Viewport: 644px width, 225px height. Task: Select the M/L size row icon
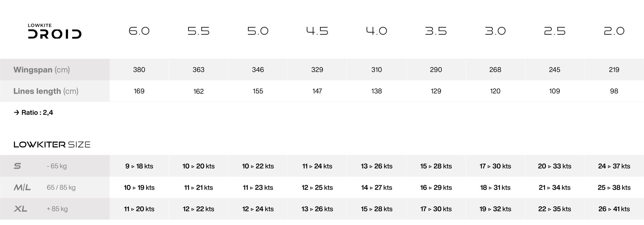tap(22, 188)
